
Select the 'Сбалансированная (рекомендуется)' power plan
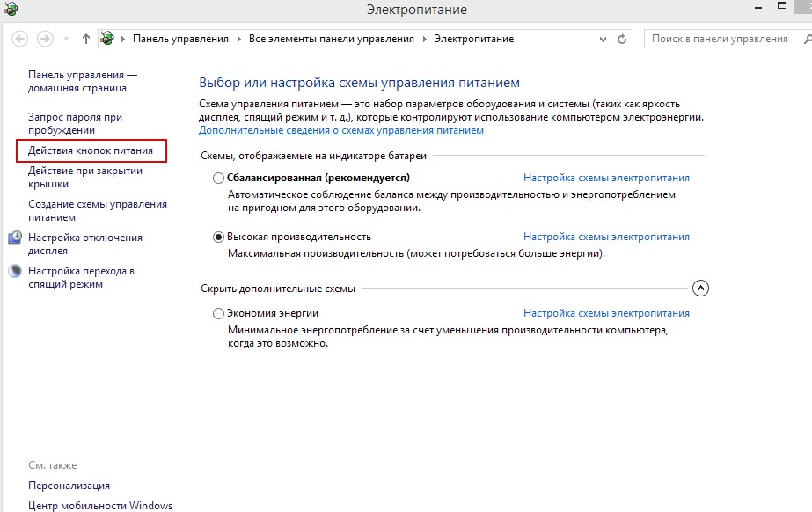point(219,178)
